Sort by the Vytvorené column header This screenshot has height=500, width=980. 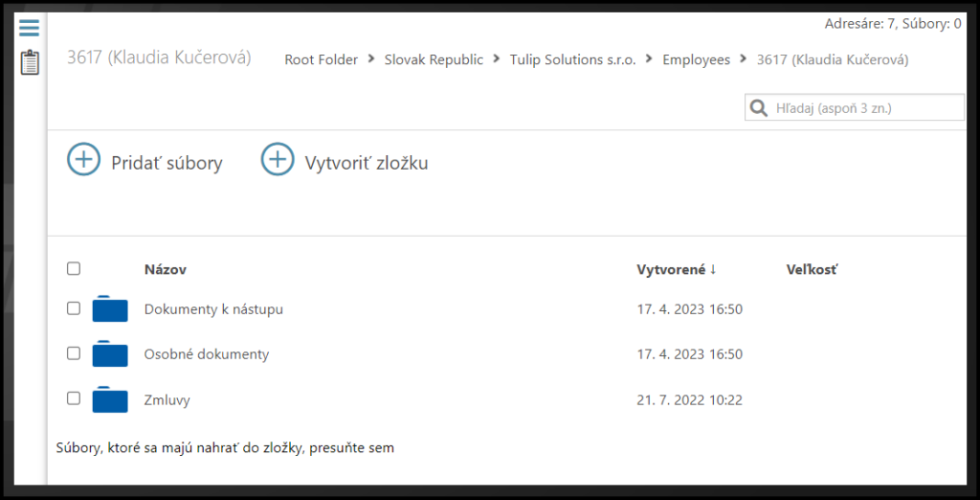[671, 270]
